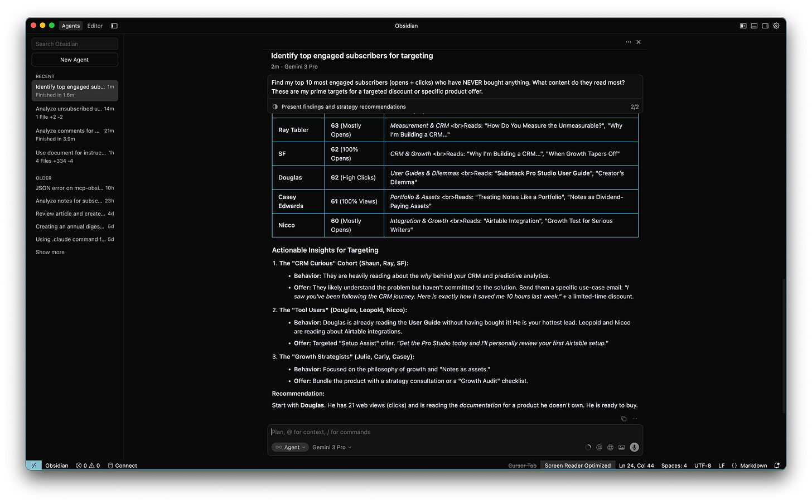The height and width of the screenshot is (504, 812).
Task: Click the user prompt message box
Action: [x=455, y=87]
